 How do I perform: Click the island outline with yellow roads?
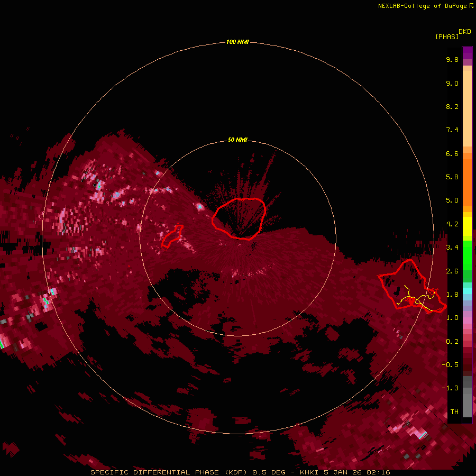(x=412, y=287)
